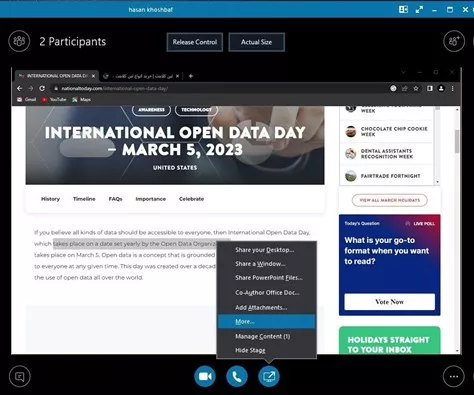Screen dimensions: 474x395
Task: Open Chrome tab search dropdown chevron
Action: click(403, 72)
